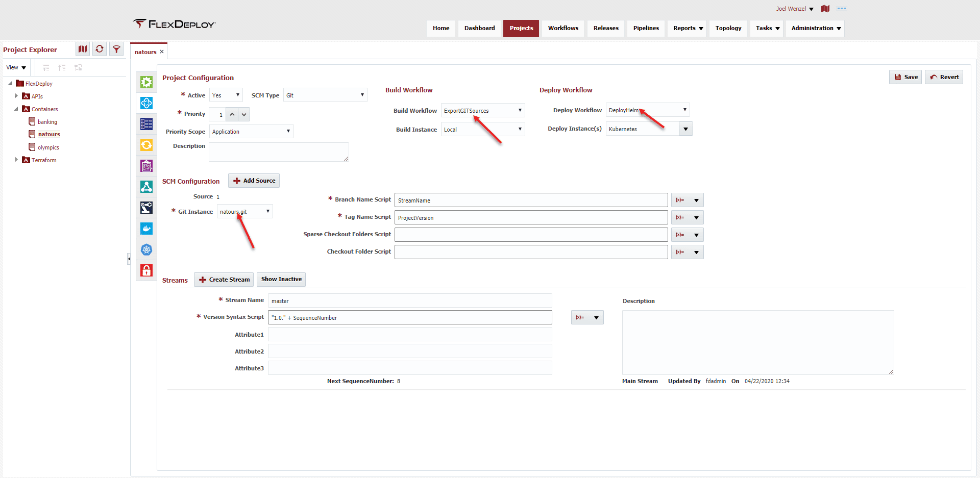Collapse the Containers folder
The width and height of the screenshot is (980, 478).
click(16, 109)
